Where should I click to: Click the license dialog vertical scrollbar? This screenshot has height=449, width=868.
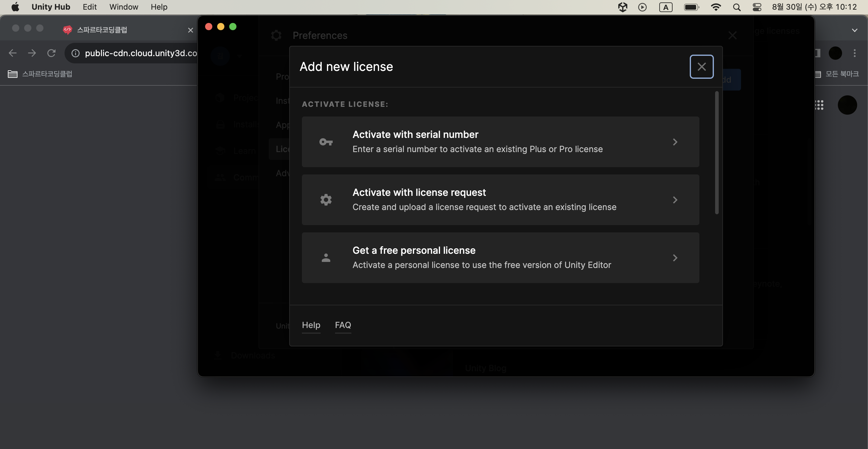pos(717,153)
